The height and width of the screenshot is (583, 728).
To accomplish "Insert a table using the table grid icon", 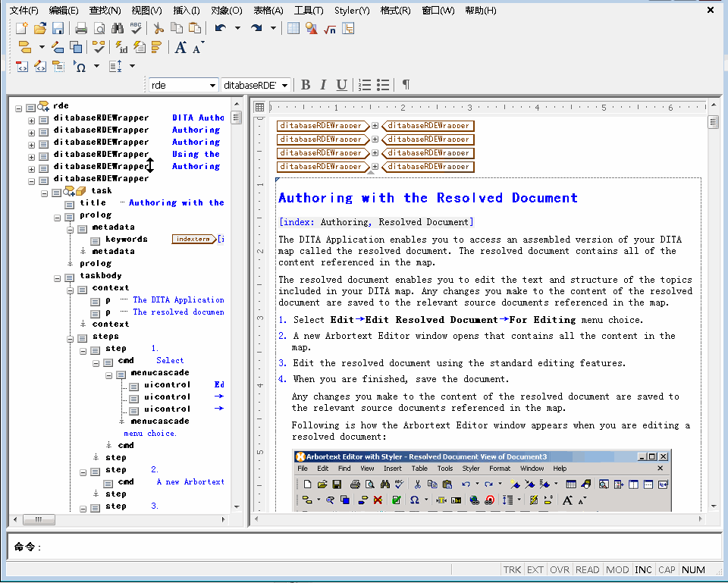I will tap(293, 28).
